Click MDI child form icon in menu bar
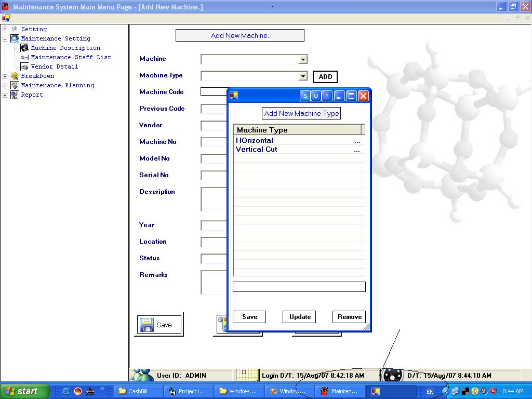 6,18
